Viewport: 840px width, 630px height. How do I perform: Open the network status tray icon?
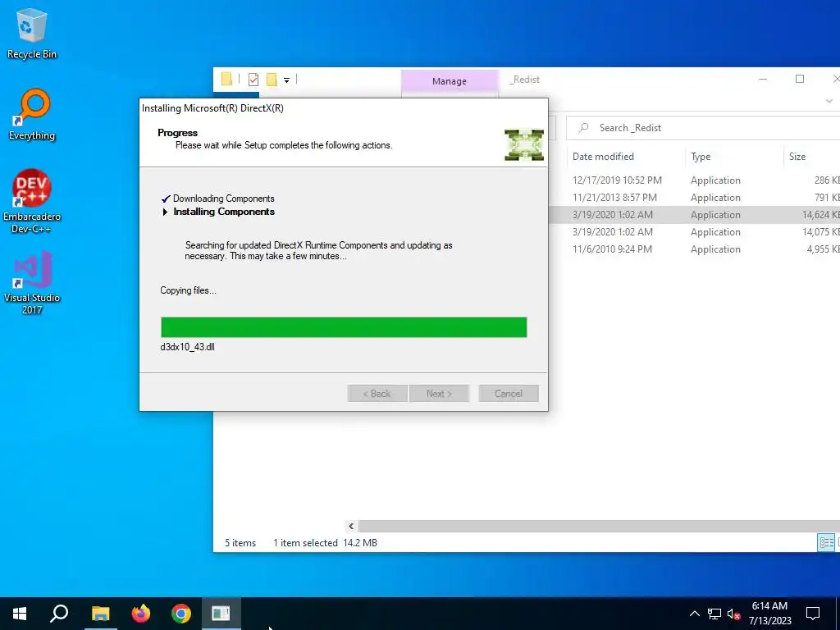714,614
